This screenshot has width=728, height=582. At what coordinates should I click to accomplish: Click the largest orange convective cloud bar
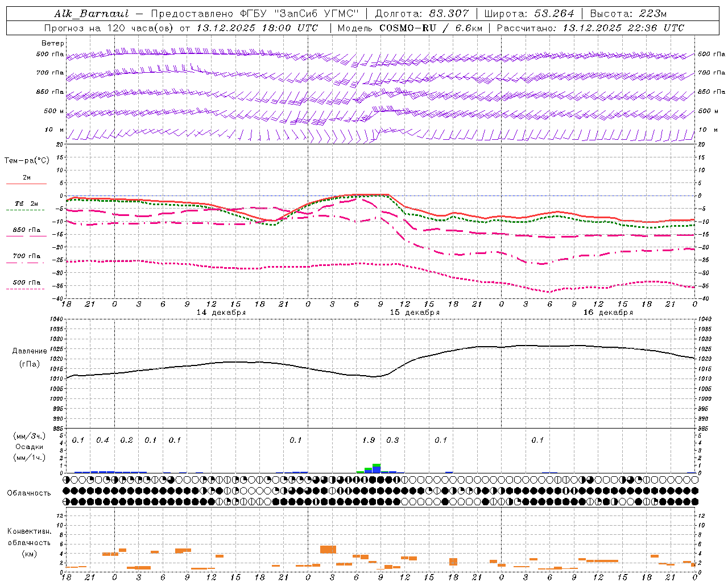pos(328,549)
